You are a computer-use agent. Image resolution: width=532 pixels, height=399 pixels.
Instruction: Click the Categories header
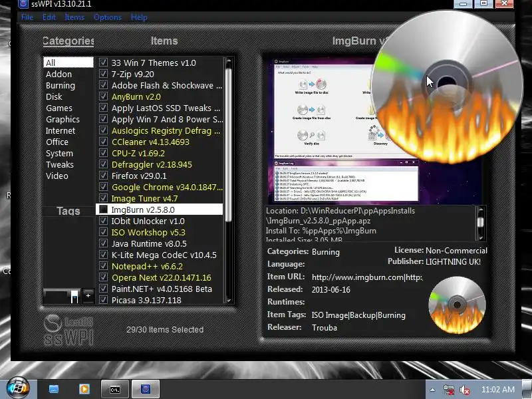point(68,41)
